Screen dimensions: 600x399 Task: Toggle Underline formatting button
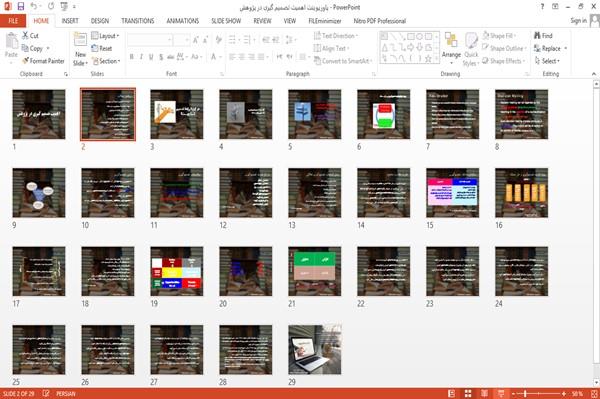151,57
